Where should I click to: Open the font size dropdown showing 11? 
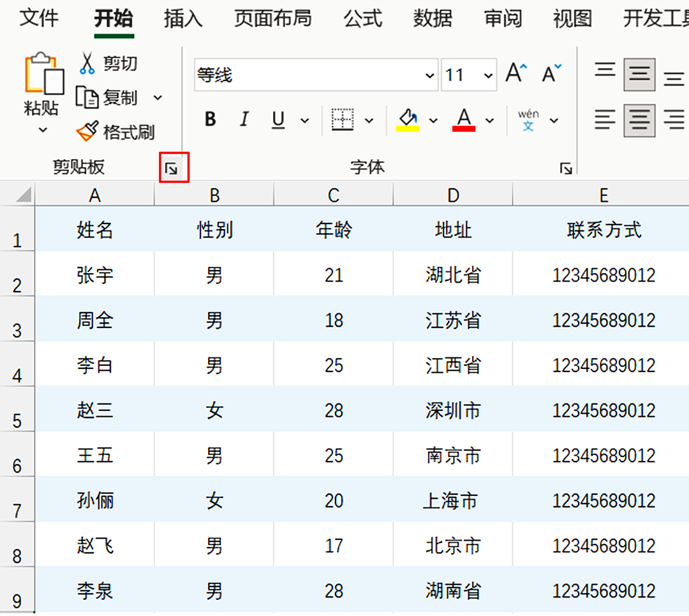pos(487,74)
